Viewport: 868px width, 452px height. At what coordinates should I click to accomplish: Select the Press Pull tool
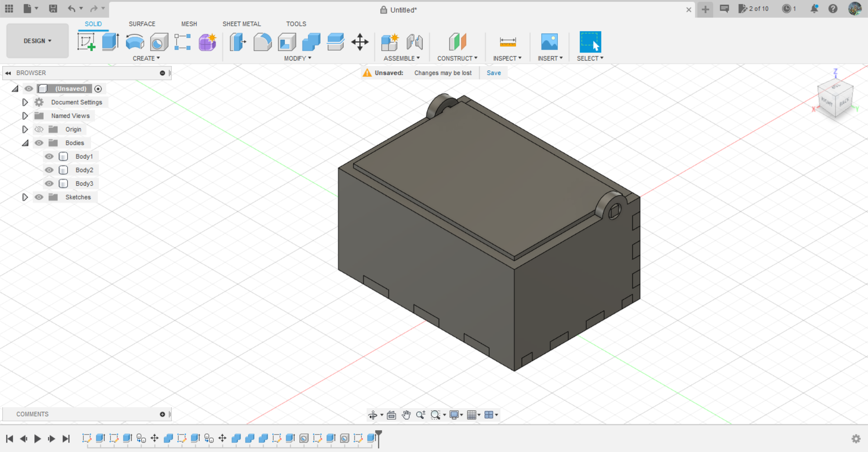click(238, 42)
